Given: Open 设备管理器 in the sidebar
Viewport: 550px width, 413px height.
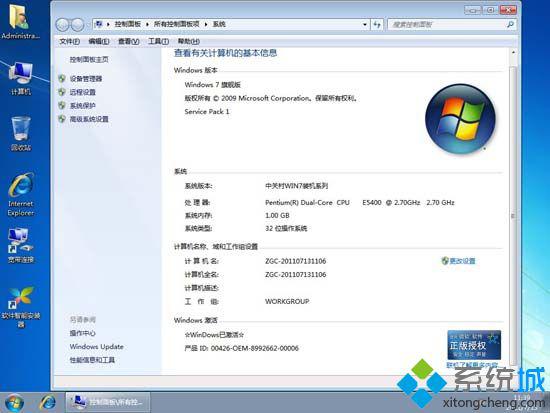Looking at the screenshot, I should click(x=86, y=79).
